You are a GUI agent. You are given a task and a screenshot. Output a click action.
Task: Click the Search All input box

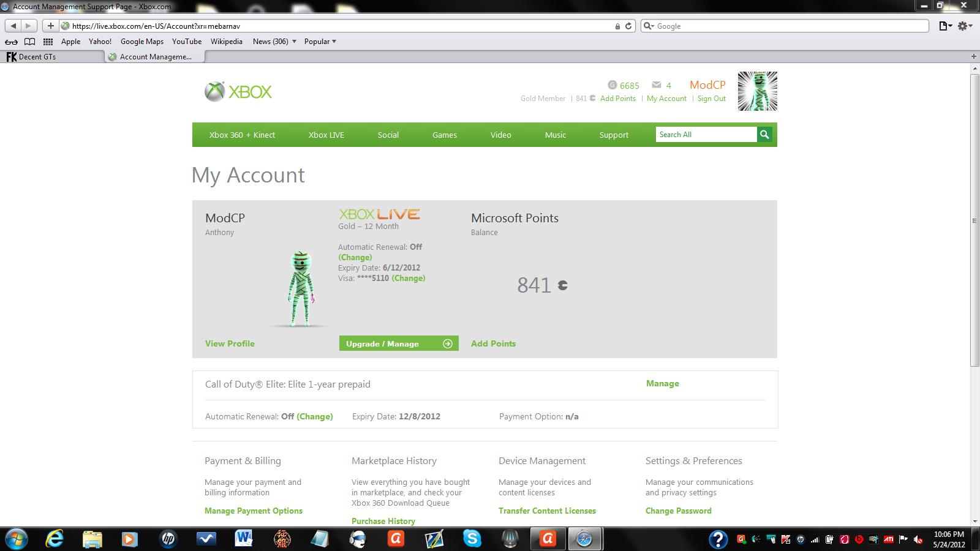click(x=706, y=135)
